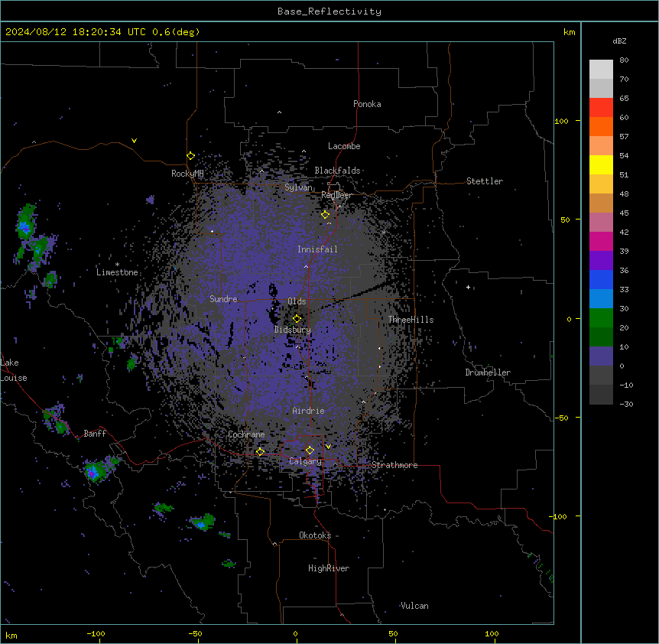
Task: Click yellow diamond marker above Calgary label
Action: click(310, 450)
